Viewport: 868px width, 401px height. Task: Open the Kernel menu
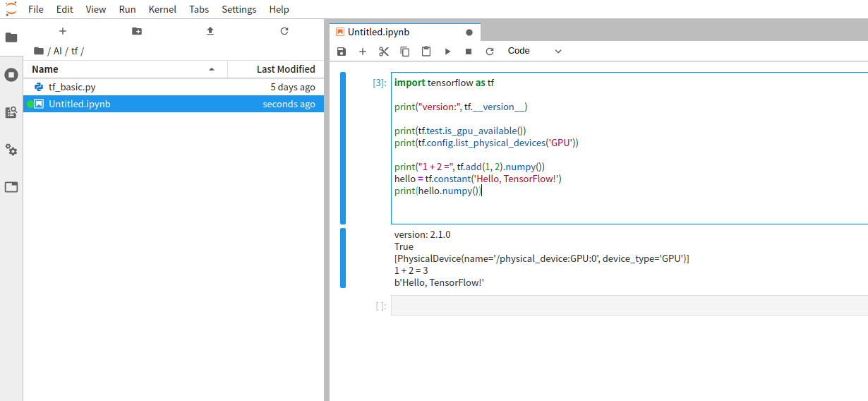click(x=162, y=9)
